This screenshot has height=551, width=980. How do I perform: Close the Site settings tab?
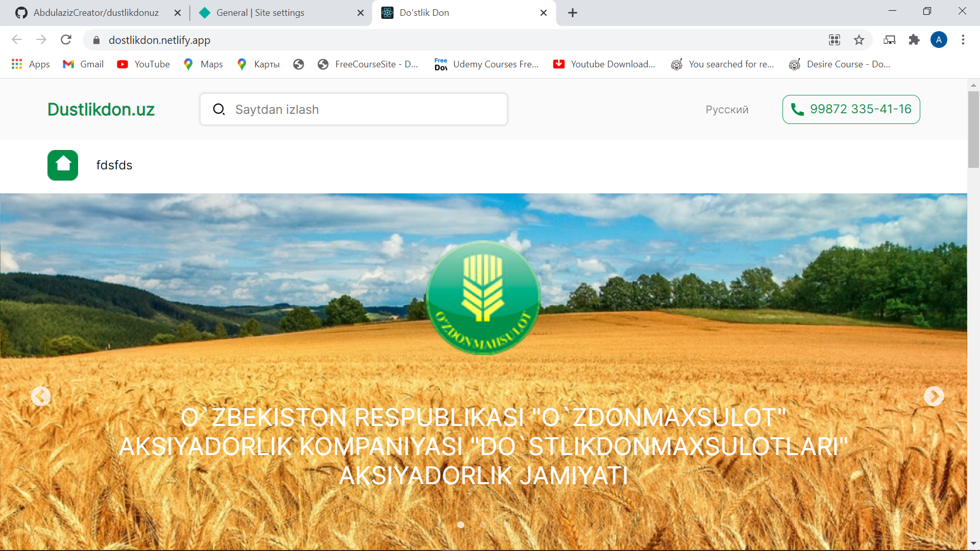coord(361,13)
